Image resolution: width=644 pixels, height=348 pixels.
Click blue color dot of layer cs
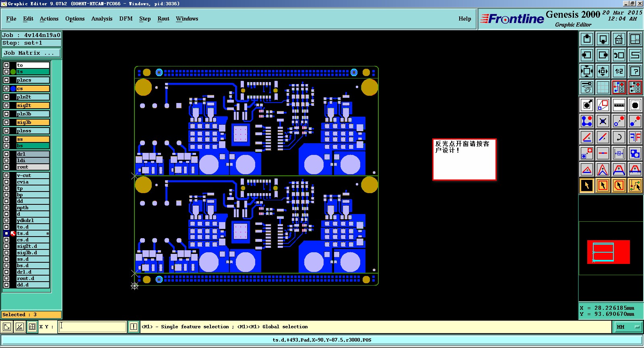point(13,89)
